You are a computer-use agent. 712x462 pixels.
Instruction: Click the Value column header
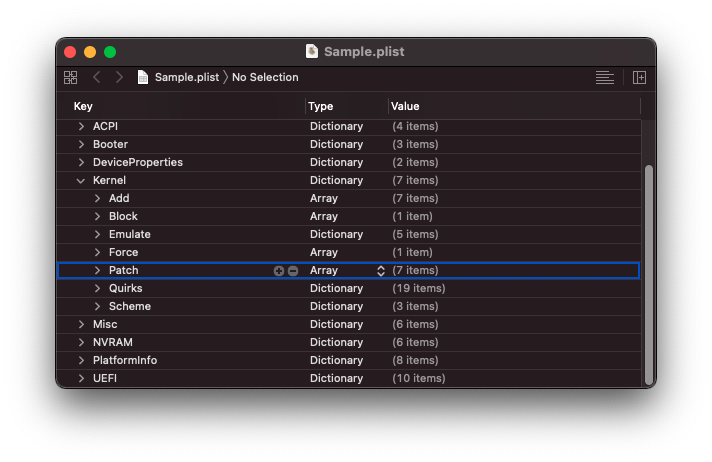pyautogui.click(x=405, y=106)
